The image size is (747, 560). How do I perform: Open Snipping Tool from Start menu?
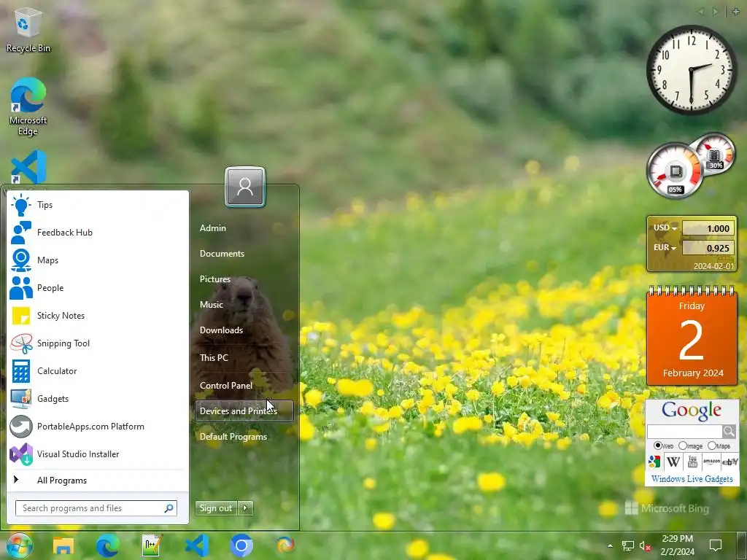[98, 343]
